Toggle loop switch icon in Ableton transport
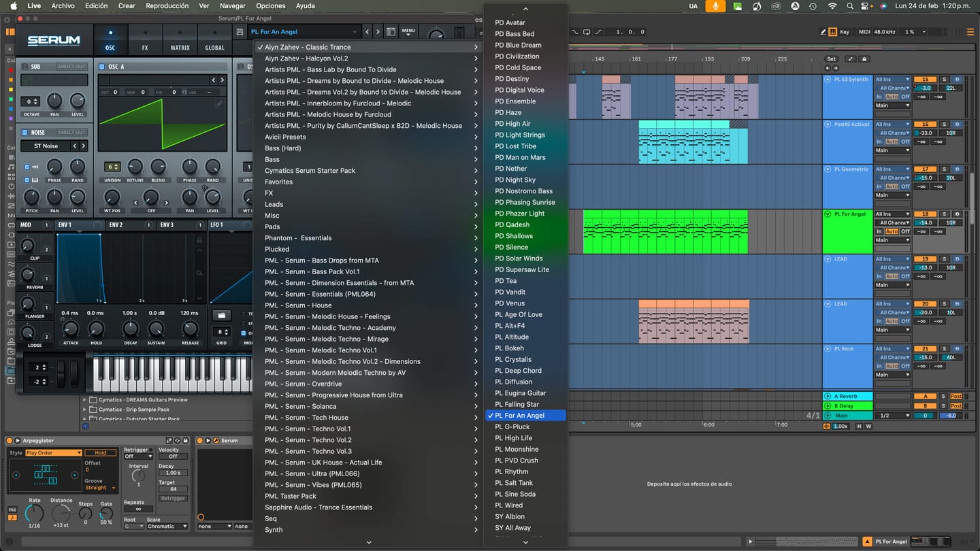The width and height of the screenshot is (980, 551). click(588, 32)
